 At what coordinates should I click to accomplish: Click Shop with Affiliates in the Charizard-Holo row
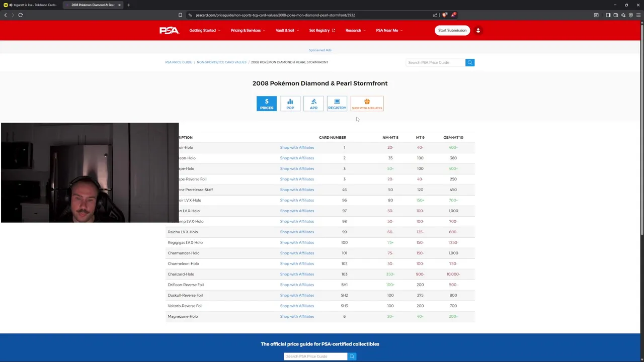297,274
